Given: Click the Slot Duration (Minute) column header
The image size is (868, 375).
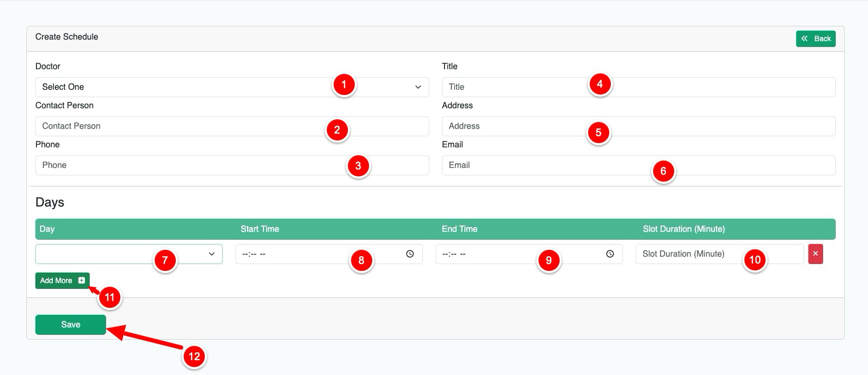Looking at the screenshot, I should tap(684, 229).
